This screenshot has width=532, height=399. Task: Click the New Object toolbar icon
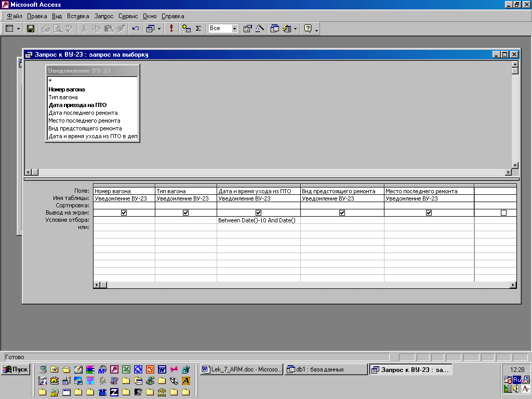tap(287, 29)
